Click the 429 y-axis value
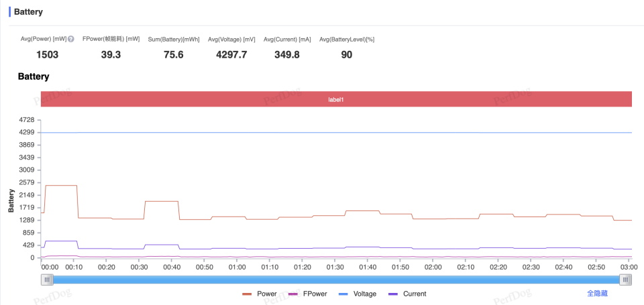The width and height of the screenshot is (644, 305). click(x=30, y=245)
